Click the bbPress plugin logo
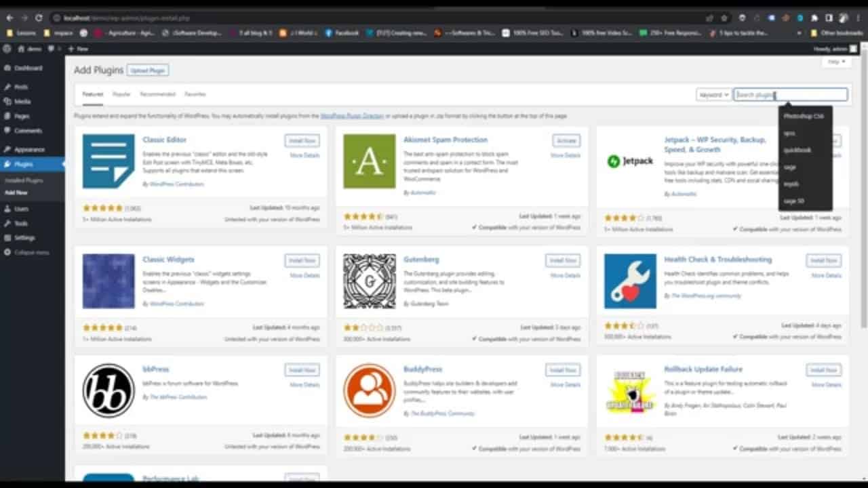 click(x=108, y=391)
